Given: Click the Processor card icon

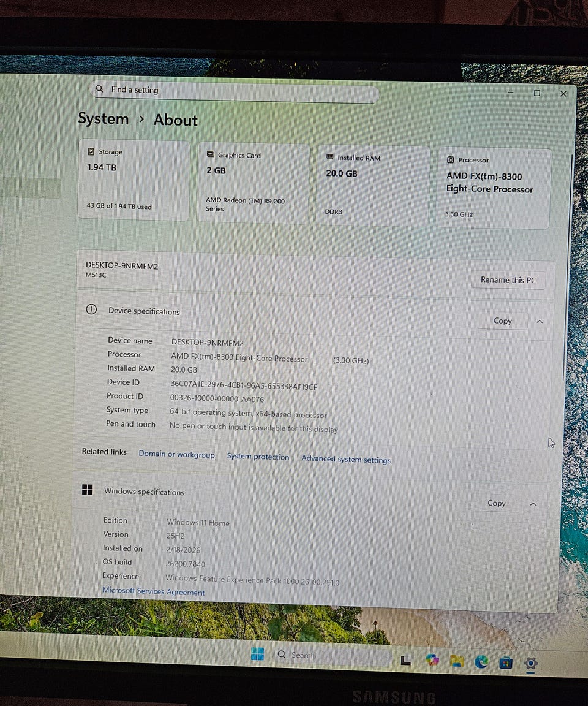Looking at the screenshot, I should point(450,160).
